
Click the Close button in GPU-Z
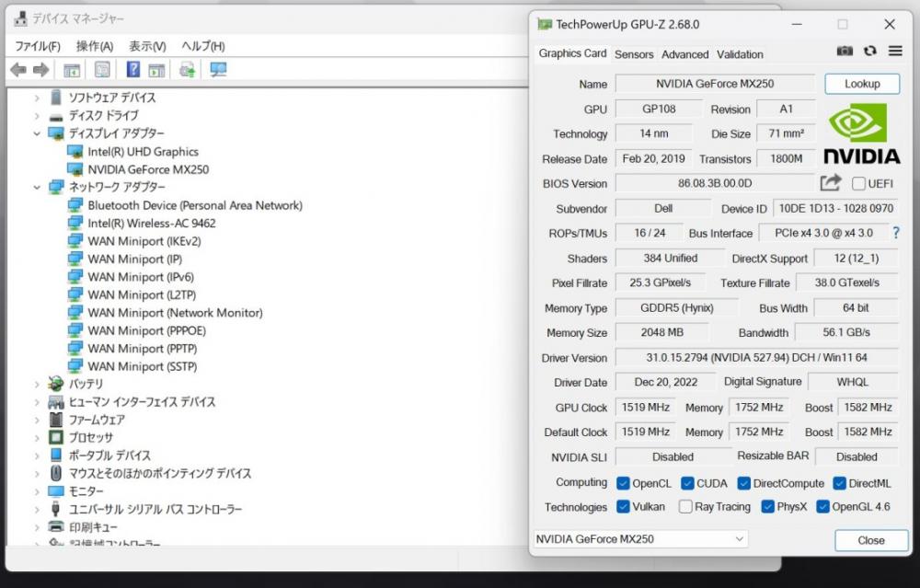point(870,540)
